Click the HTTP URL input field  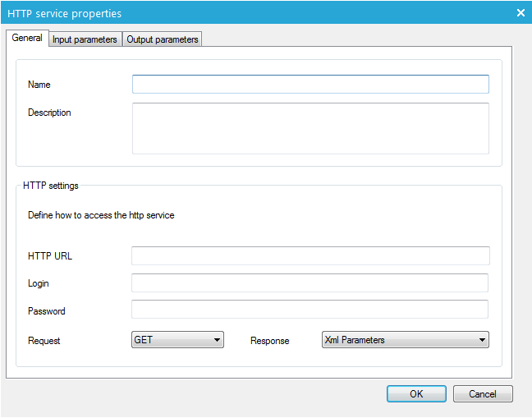(x=310, y=256)
